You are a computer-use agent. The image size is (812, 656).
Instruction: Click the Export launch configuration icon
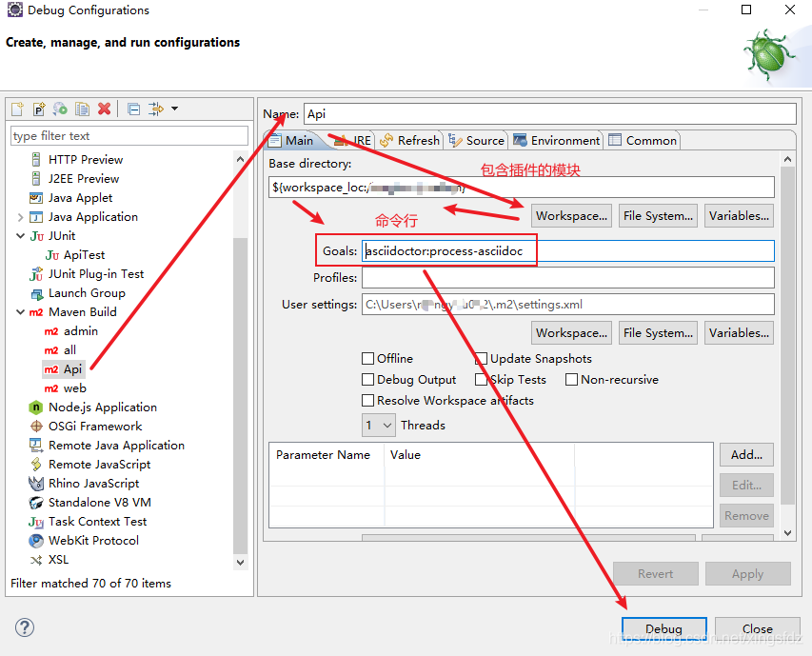[x=61, y=109]
